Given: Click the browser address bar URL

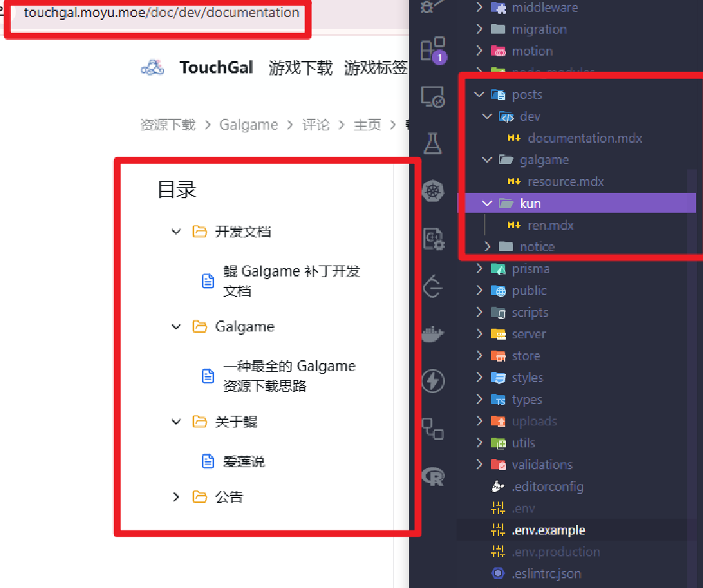Looking at the screenshot, I should point(161,13).
